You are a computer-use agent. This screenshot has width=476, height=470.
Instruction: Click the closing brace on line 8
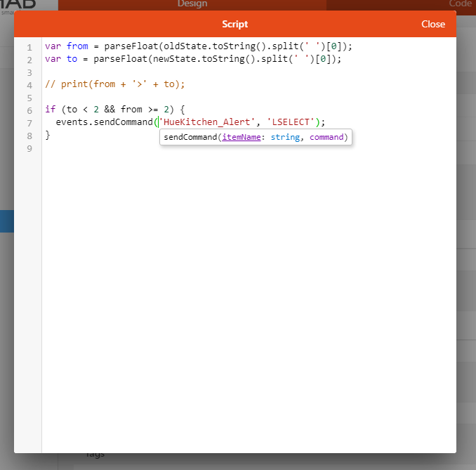tap(48, 135)
